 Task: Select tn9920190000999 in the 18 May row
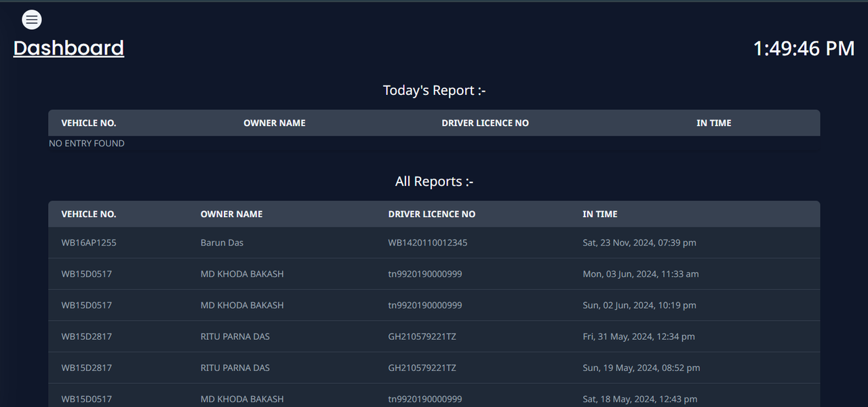425,399
